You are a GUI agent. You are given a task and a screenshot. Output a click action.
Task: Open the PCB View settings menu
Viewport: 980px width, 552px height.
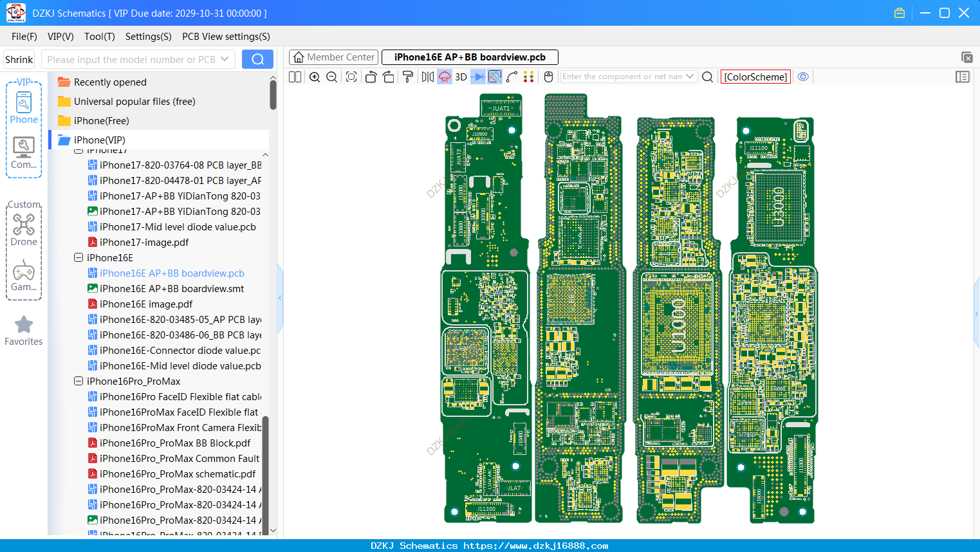(226, 37)
